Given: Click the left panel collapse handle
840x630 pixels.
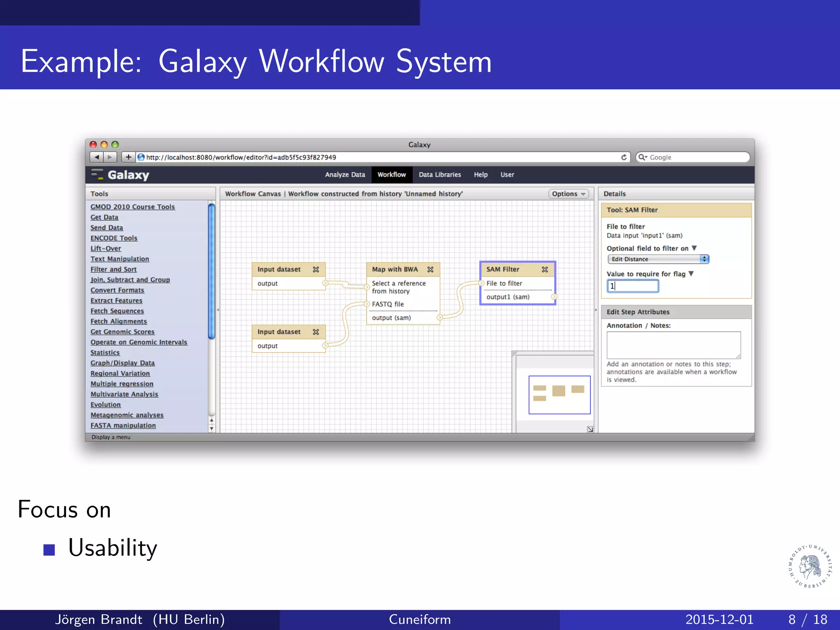Looking at the screenshot, I should click(x=218, y=310).
